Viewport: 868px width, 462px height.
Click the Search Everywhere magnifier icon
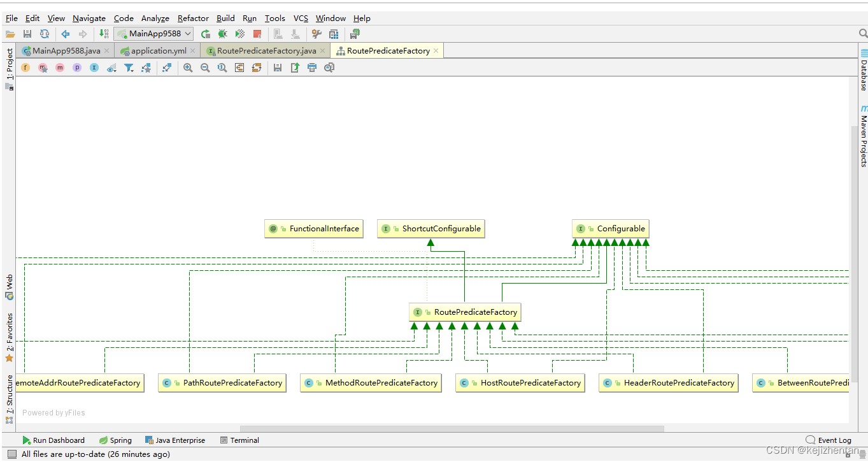863,34
